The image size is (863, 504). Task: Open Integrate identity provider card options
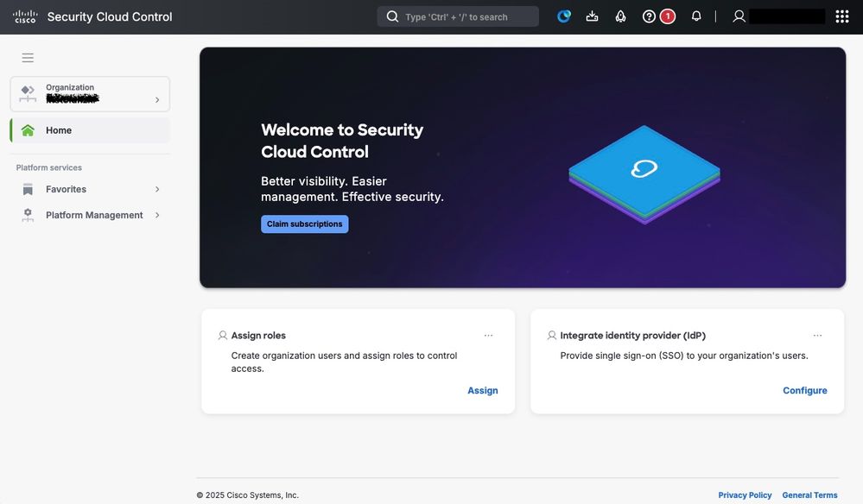tap(817, 336)
